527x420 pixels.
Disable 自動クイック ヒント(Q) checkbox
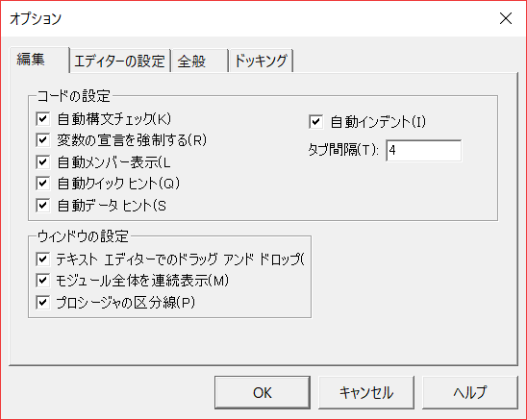[x=42, y=184]
